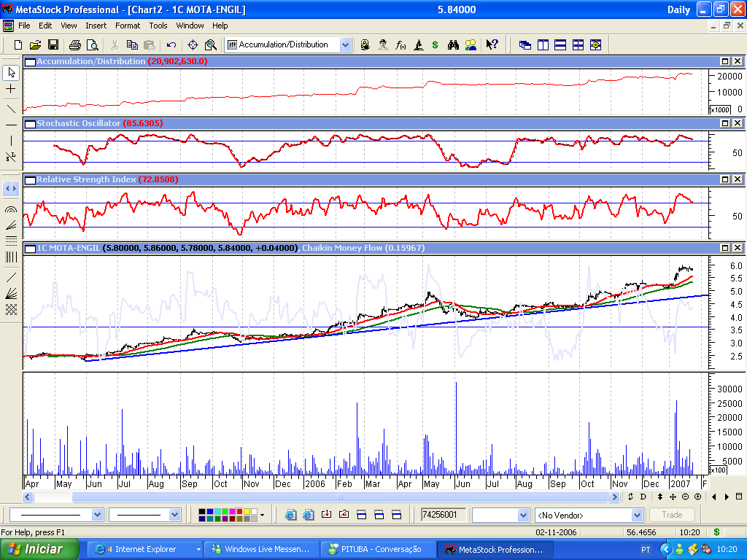Open the Accumulation/Distribution indicator dropdown
The image size is (747, 560).
tap(345, 45)
